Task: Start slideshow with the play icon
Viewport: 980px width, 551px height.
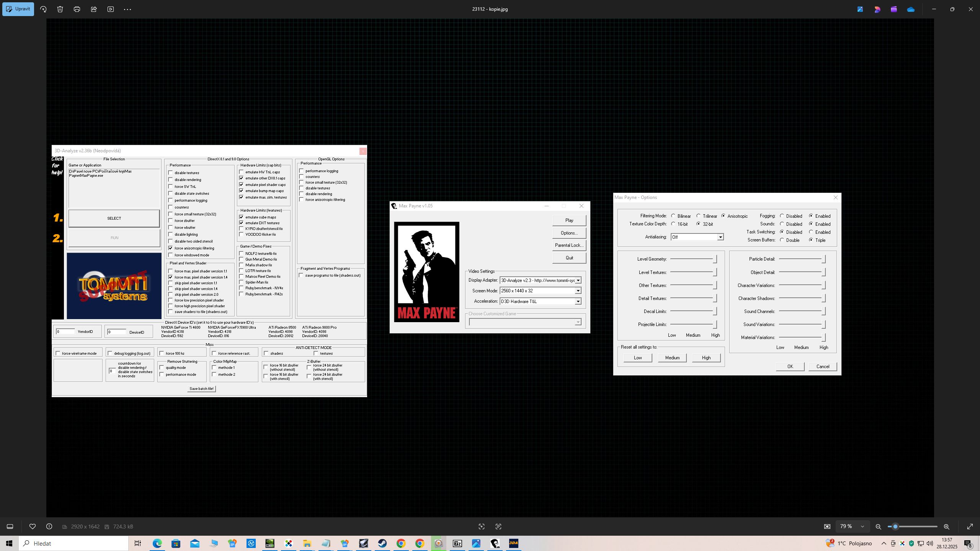Action: pyautogui.click(x=111, y=9)
